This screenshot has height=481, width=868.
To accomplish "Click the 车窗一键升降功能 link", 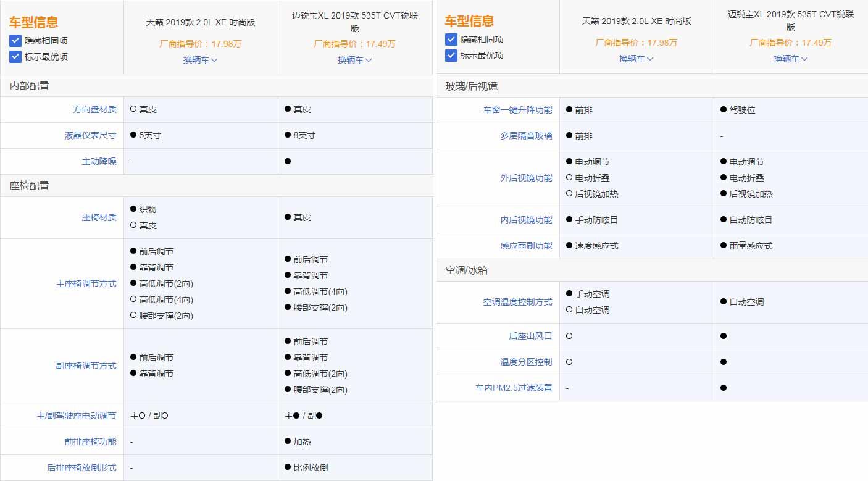I will 517,110.
